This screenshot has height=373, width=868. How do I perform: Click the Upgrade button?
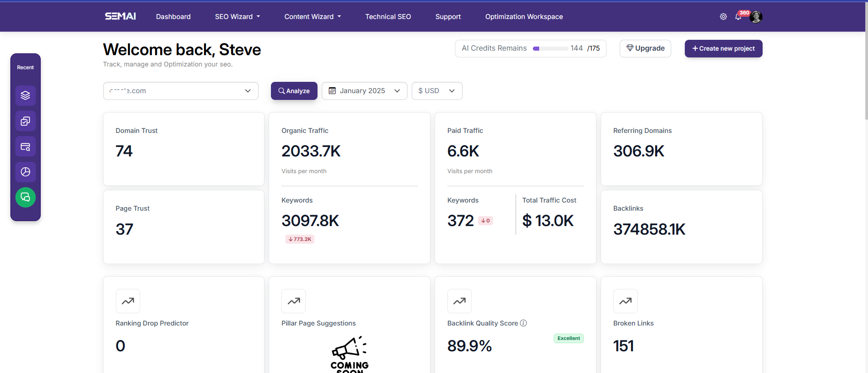point(645,48)
